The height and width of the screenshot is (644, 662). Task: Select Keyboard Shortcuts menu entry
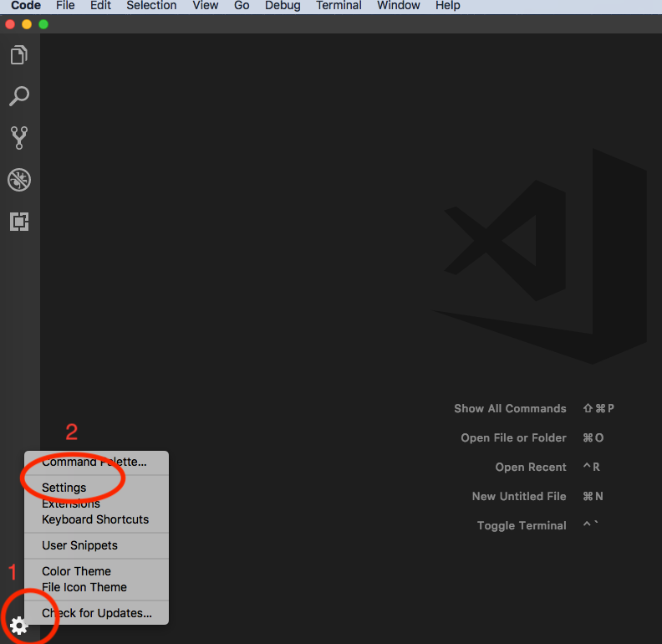pyautogui.click(x=96, y=519)
